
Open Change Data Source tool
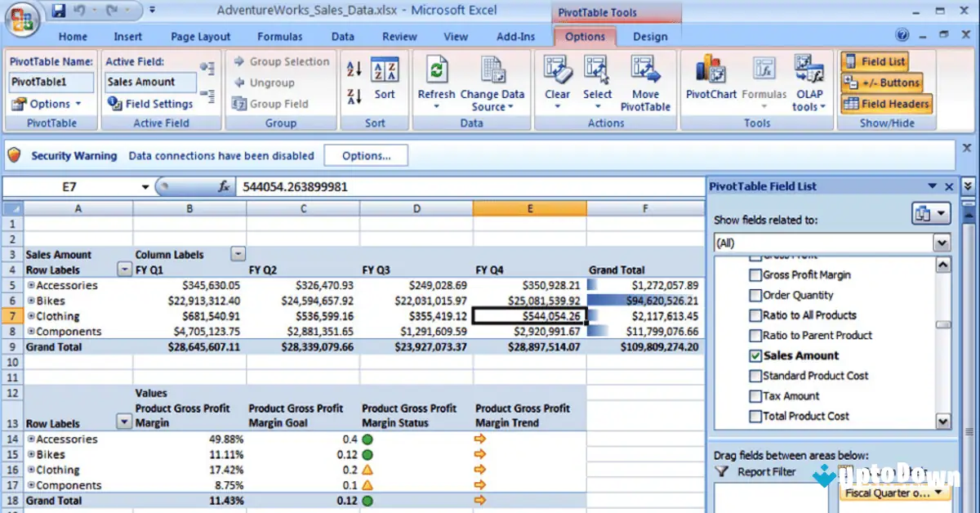point(492,82)
